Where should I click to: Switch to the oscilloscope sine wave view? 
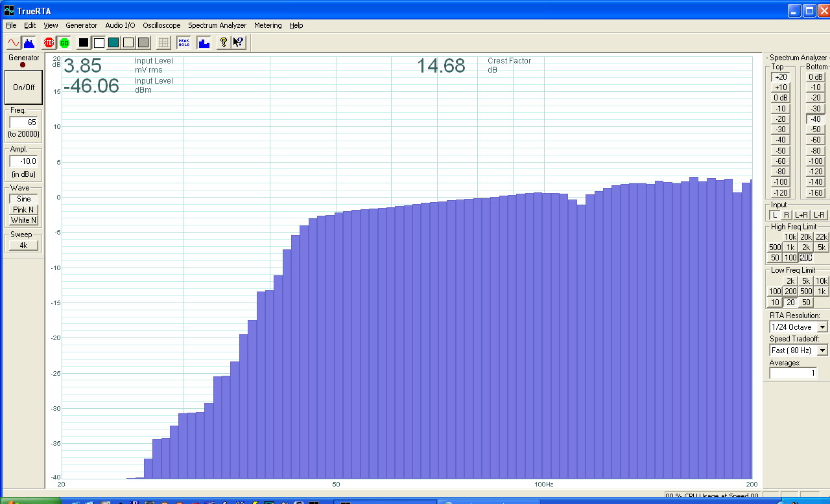pyautogui.click(x=13, y=43)
